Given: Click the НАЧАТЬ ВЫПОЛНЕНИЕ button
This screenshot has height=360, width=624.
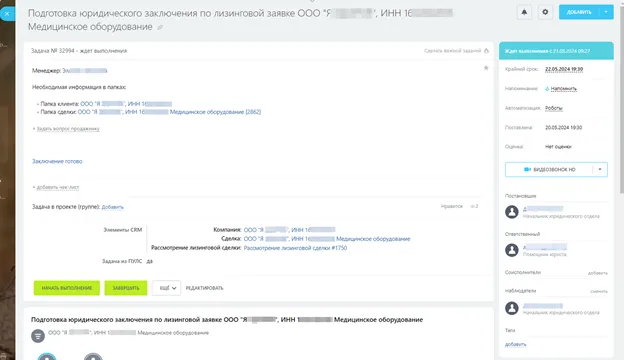Looking at the screenshot, I should click(x=67, y=288).
